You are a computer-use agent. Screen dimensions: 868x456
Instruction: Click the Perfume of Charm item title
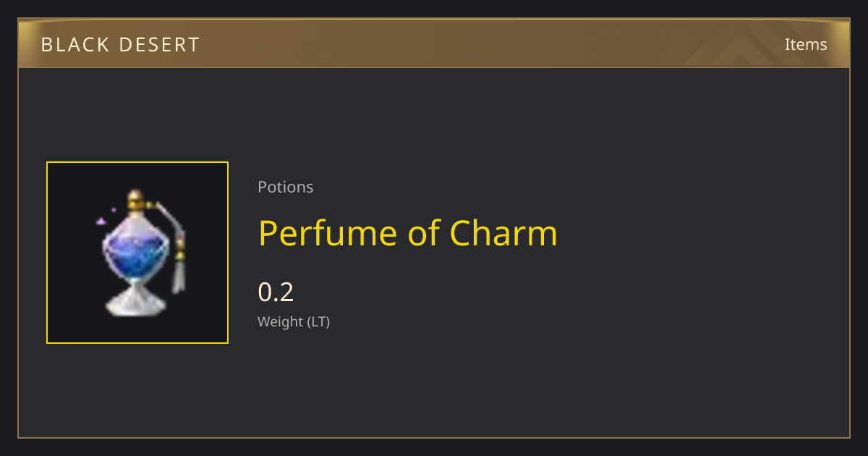click(408, 233)
